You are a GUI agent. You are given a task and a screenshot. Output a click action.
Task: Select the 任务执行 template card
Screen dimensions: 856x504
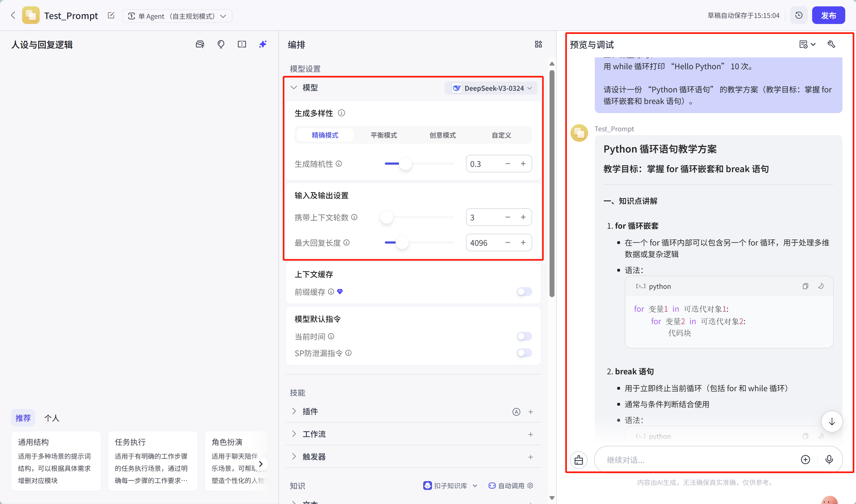(153, 461)
